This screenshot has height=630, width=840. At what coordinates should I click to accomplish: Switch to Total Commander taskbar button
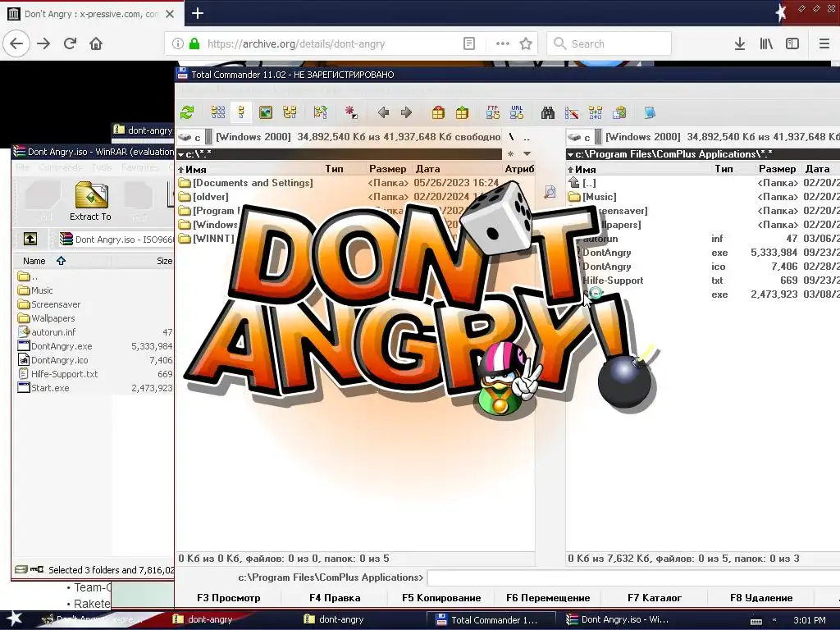pyautogui.click(x=490, y=620)
